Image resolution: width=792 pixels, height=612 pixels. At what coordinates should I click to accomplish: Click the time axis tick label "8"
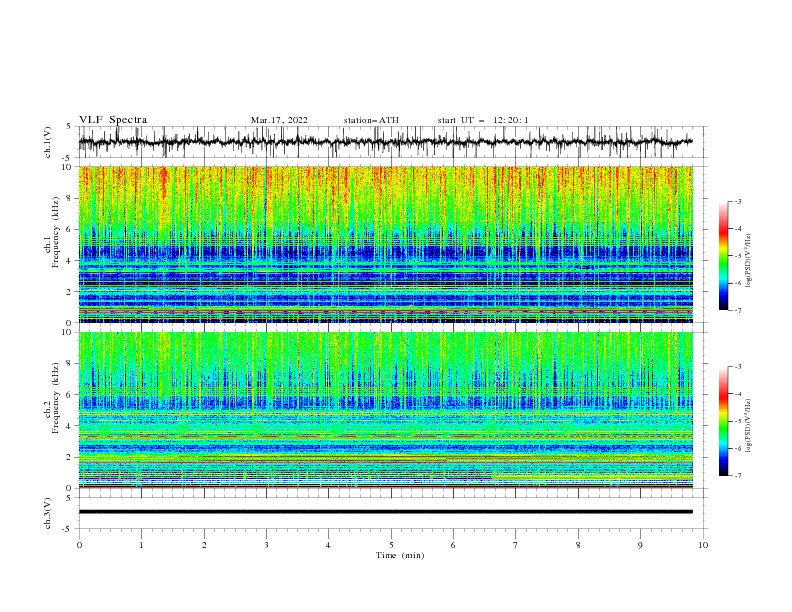coord(578,545)
